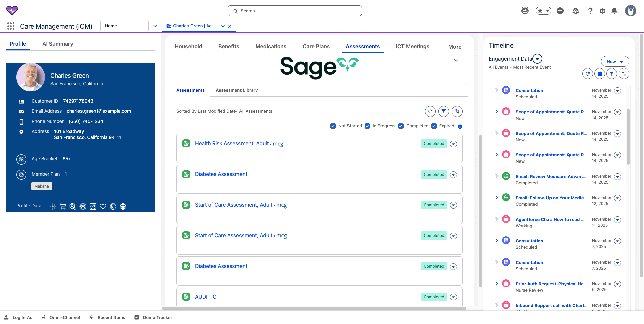
Task: Click in the global Search field
Action: [x=295, y=11]
